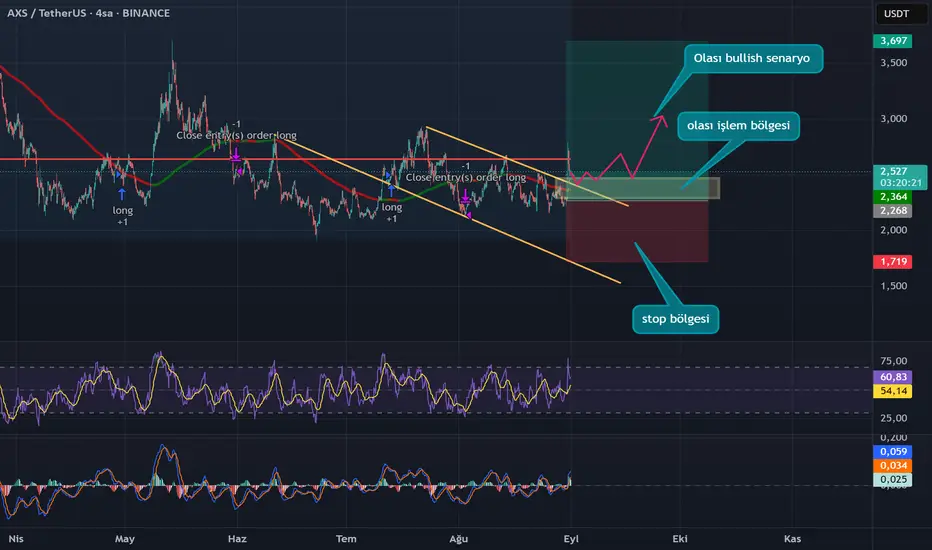
Task: Click the 2,364 green price label
Action: [x=893, y=197]
